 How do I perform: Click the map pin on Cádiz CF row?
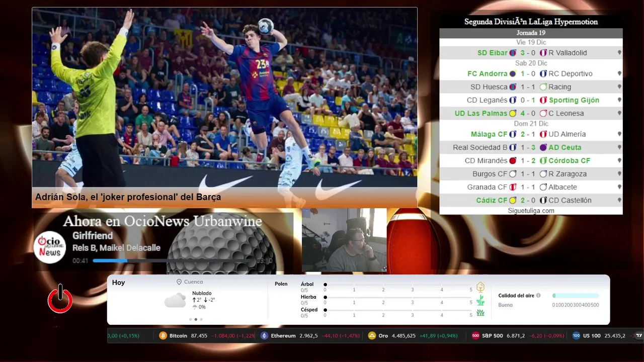[x=619, y=200]
